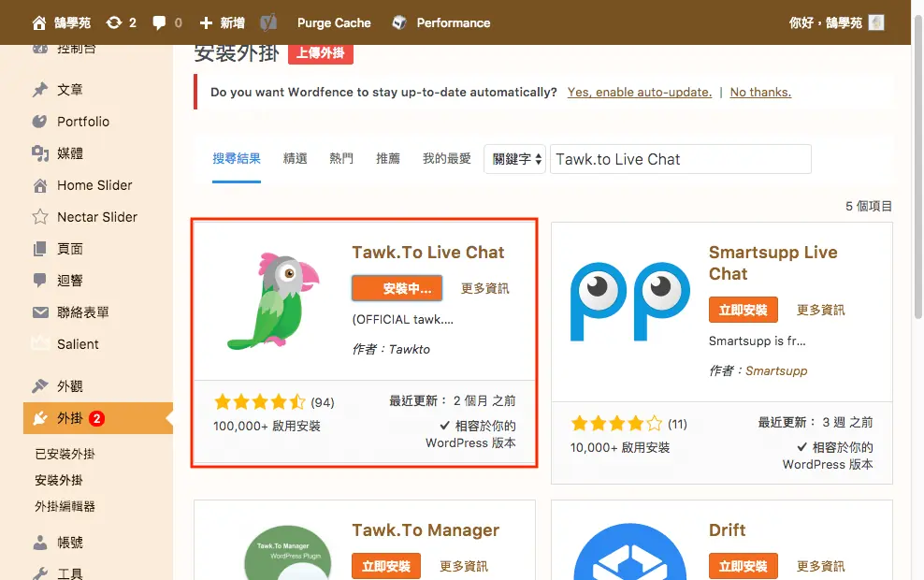Install Smartsupp Live Chat with 立即安裝
The width and height of the screenshot is (924, 580).
point(744,310)
